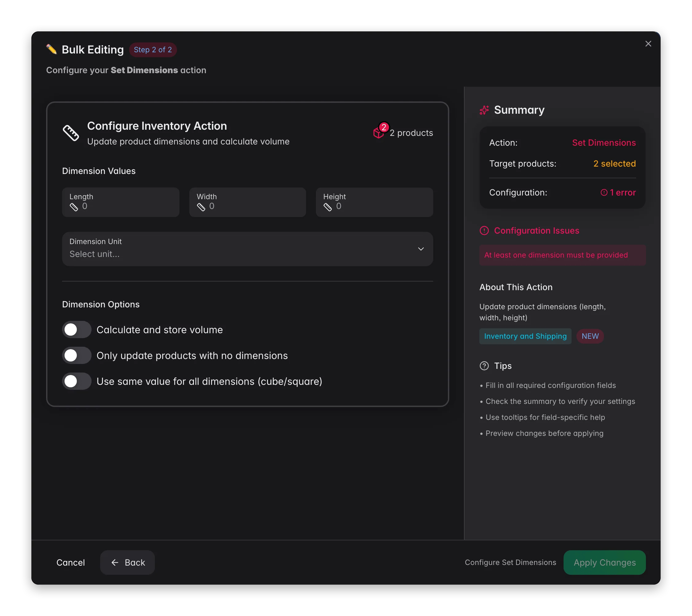
Task: Click the Dimension Values heading
Action: pos(99,171)
